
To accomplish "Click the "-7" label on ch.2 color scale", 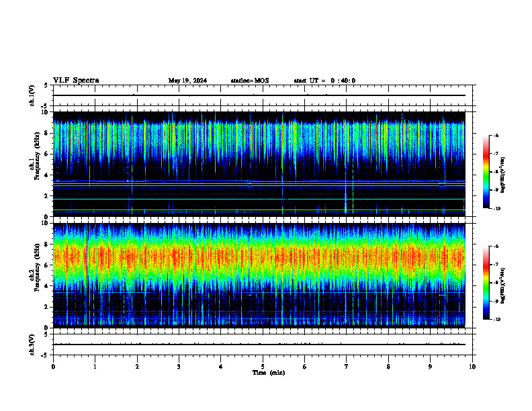I will click(496, 265).
